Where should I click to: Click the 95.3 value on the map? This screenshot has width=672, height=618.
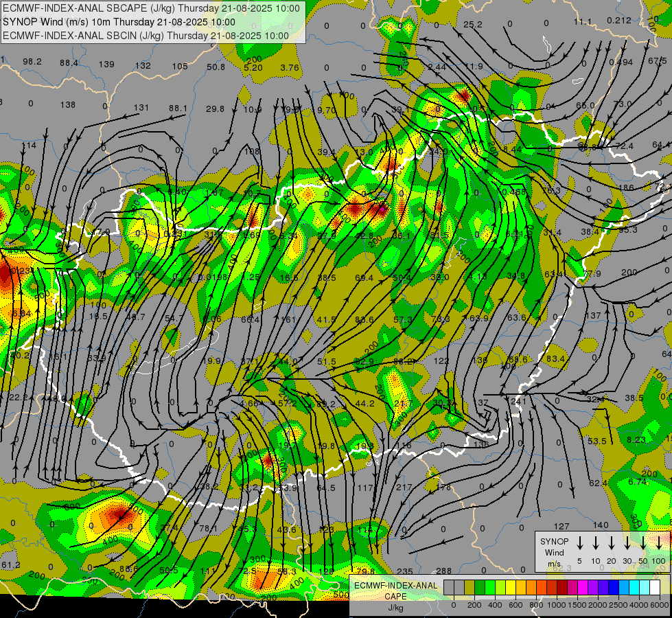(x=628, y=230)
